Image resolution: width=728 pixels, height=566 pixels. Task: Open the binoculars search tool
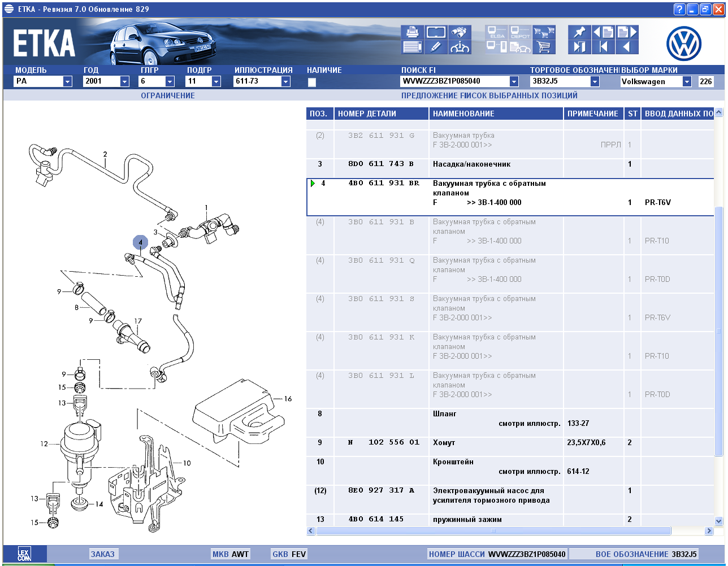click(460, 32)
